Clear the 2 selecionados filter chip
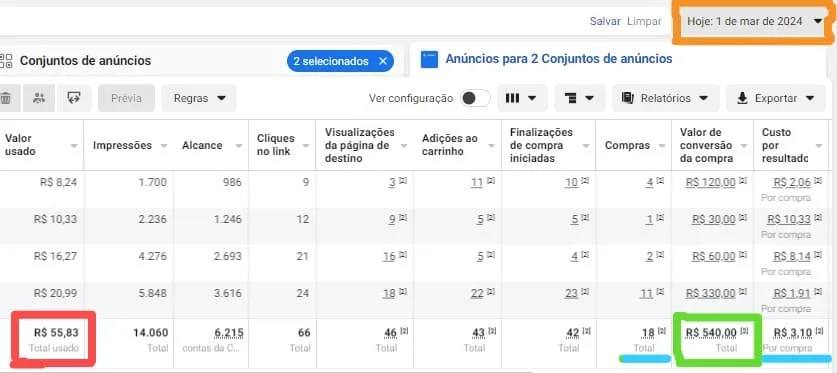837x373 pixels. coord(383,61)
